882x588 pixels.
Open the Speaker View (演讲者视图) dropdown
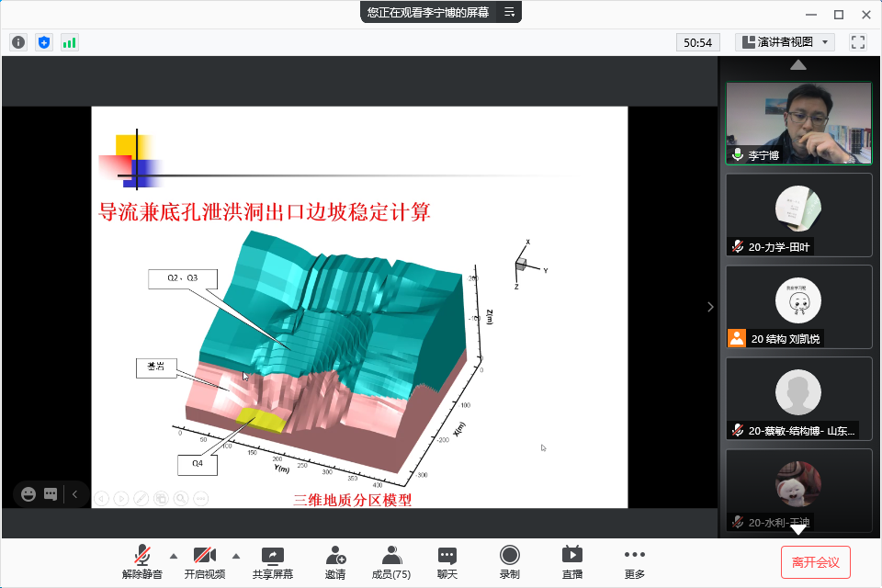[x=785, y=42]
